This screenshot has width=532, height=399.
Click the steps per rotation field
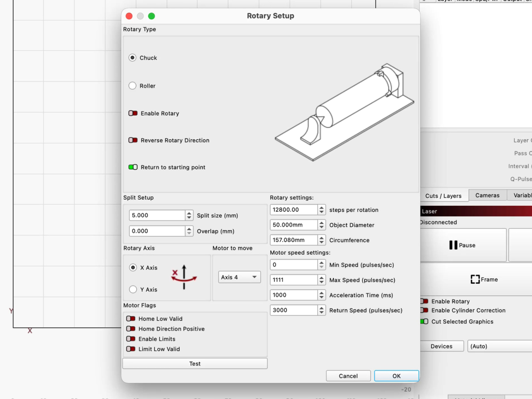coord(294,209)
